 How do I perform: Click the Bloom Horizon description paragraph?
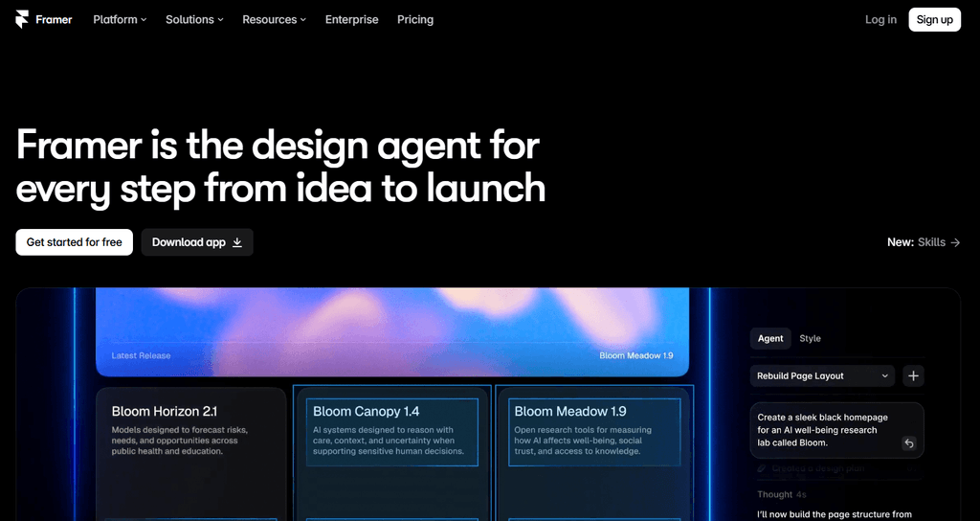179,441
